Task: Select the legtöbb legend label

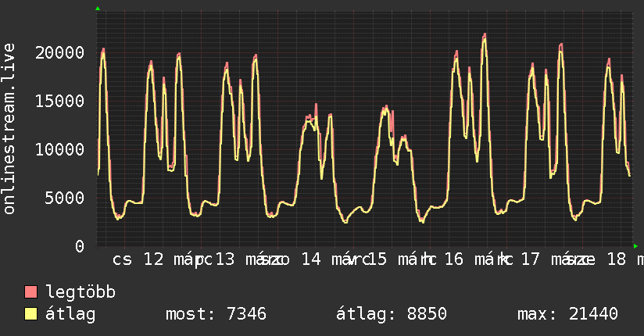Action: click(x=80, y=292)
